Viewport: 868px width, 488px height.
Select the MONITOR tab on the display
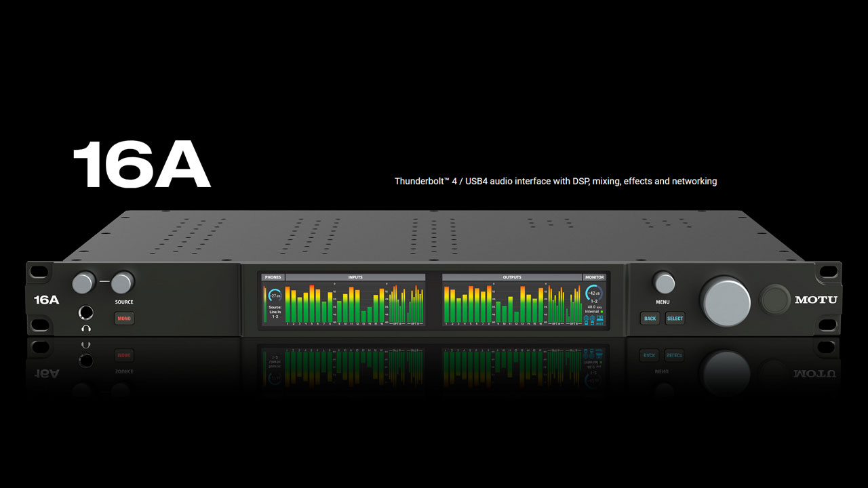tap(594, 277)
